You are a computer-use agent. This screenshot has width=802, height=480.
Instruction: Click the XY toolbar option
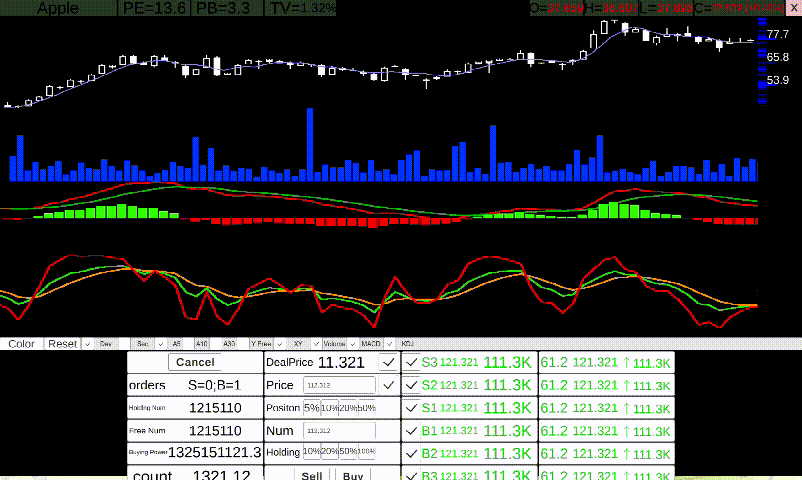coord(298,344)
